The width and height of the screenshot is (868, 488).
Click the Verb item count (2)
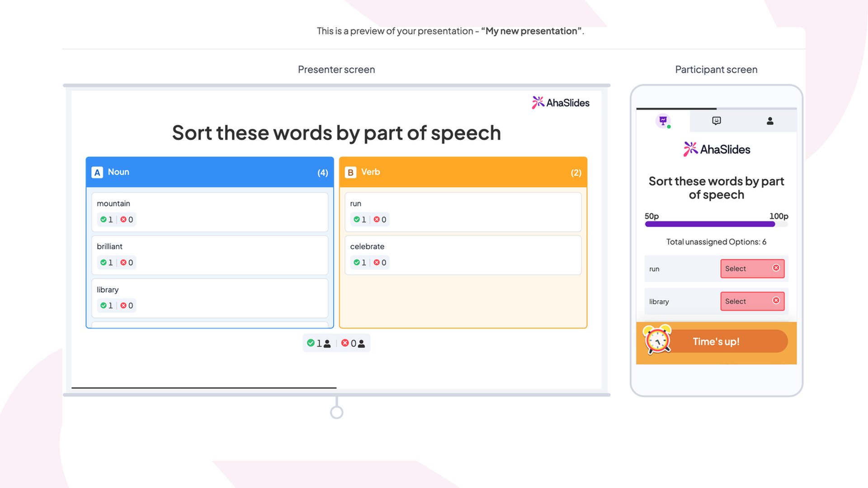pos(576,173)
